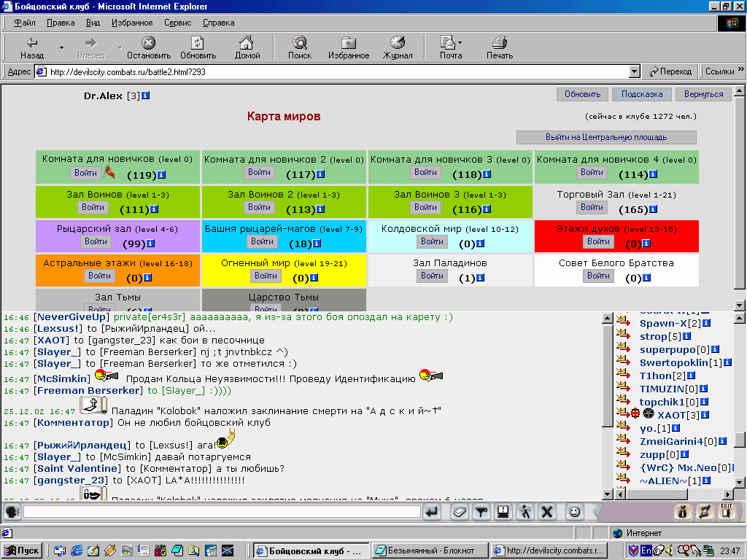Click the Домой home toolbar icon
The image size is (747, 560).
click(x=247, y=47)
